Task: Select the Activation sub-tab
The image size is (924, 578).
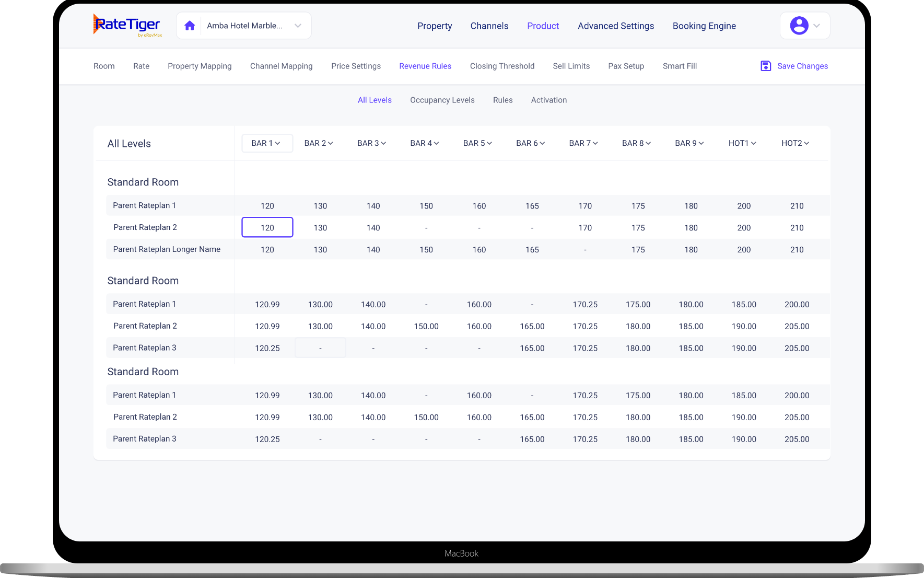Action: point(549,100)
